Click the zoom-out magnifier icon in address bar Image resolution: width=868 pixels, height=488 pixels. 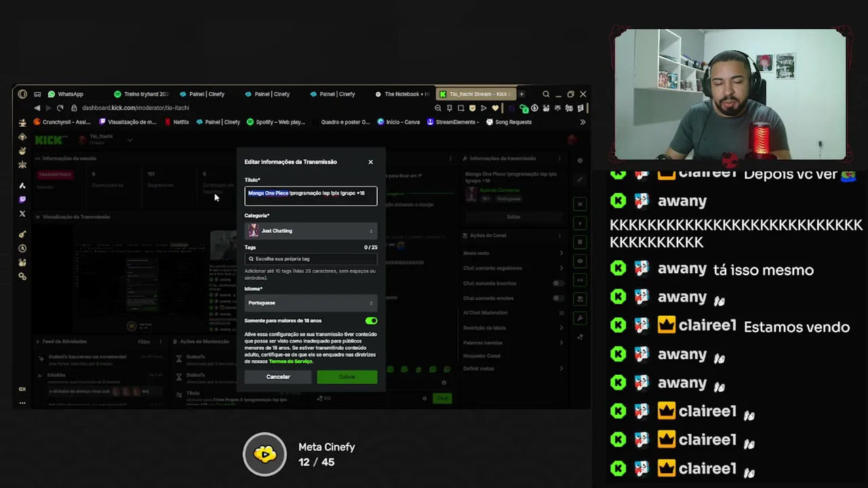click(x=438, y=108)
